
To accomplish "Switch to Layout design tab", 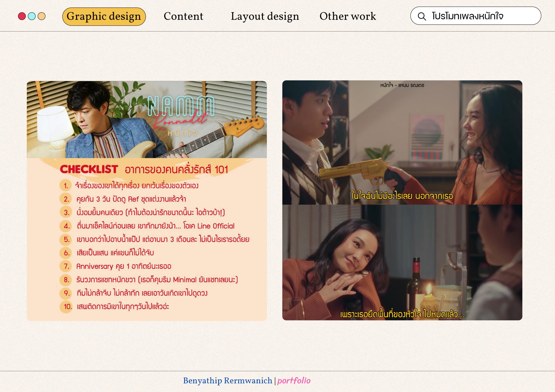I will click(265, 16).
